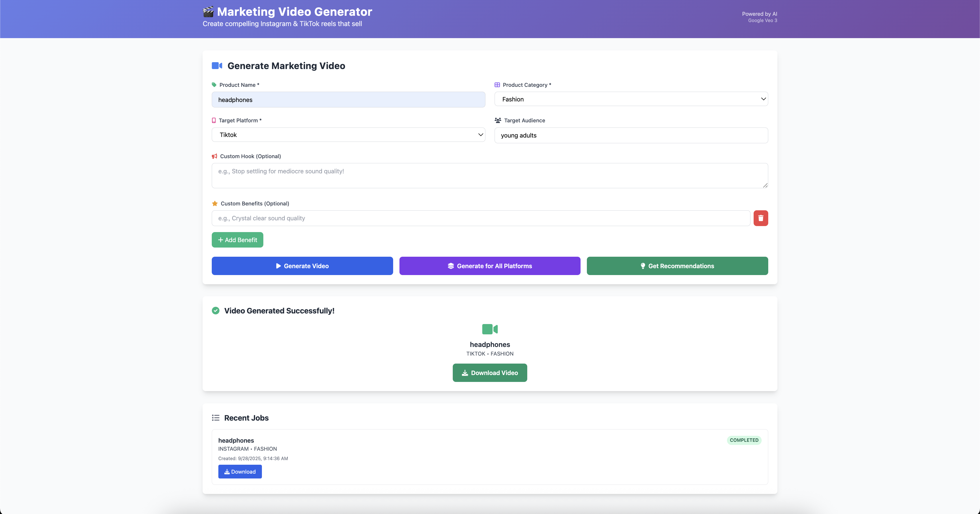Image resolution: width=980 pixels, height=514 pixels.
Task: Open the Product Category dropdown
Action: [x=631, y=99]
